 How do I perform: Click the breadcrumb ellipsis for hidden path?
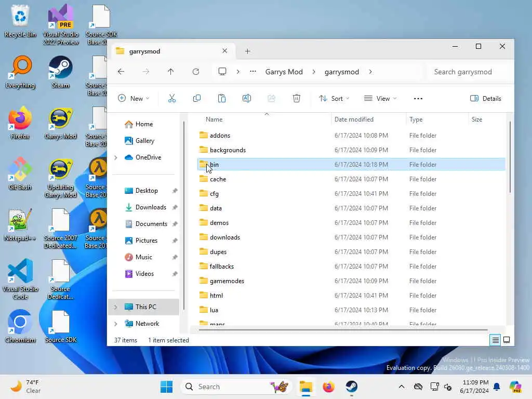click(253, 72)
